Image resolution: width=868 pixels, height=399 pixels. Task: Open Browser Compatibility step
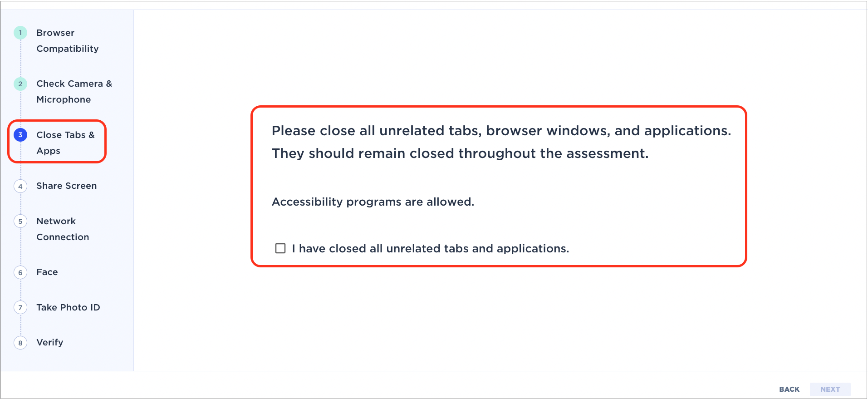pyautogui.click(x=67, y=40)
